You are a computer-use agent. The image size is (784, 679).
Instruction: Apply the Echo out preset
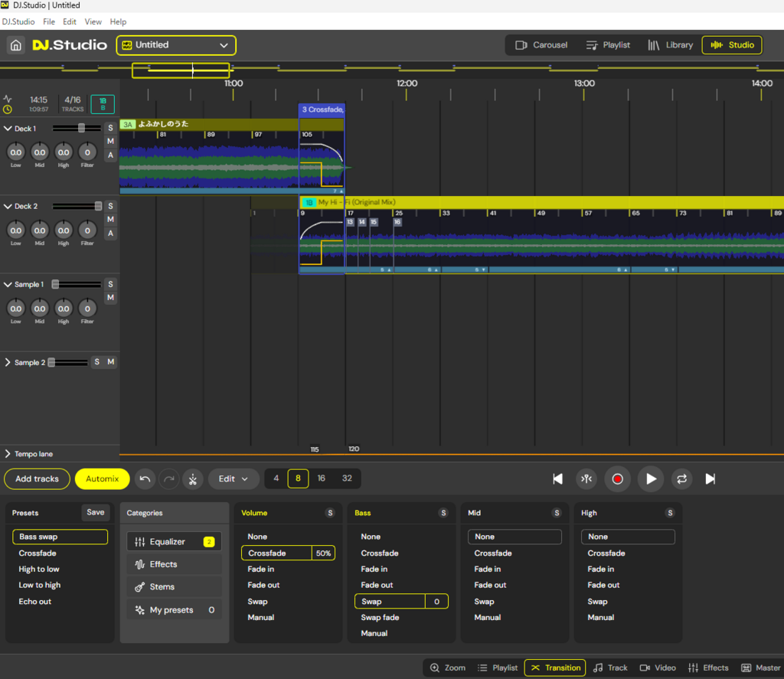click(x=35, y=602)
